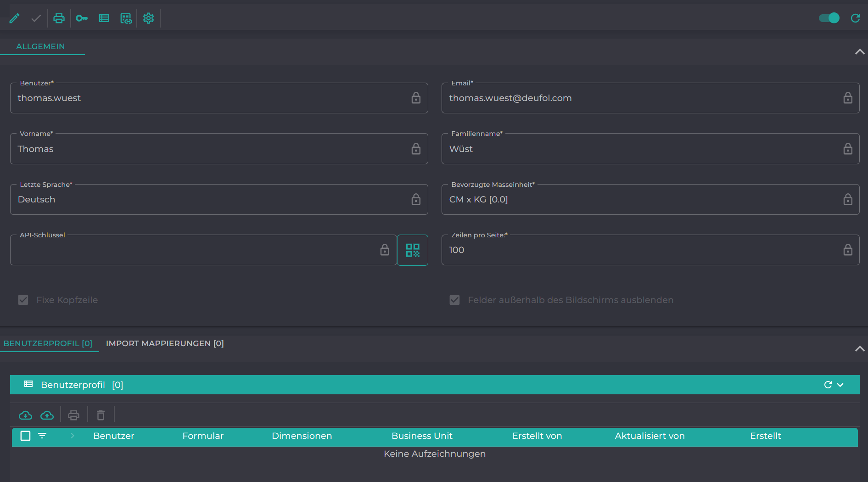Check the select-all checkbox in table header
The height and width of the screenshot is (482, 868).
pyautogui.click(x=26, y=436)
